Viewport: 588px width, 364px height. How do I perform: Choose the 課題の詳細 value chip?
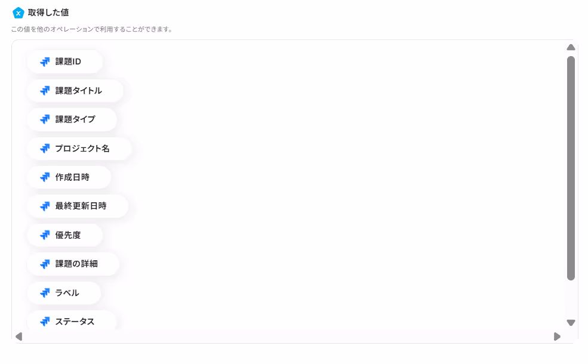[x=73, y=264]
